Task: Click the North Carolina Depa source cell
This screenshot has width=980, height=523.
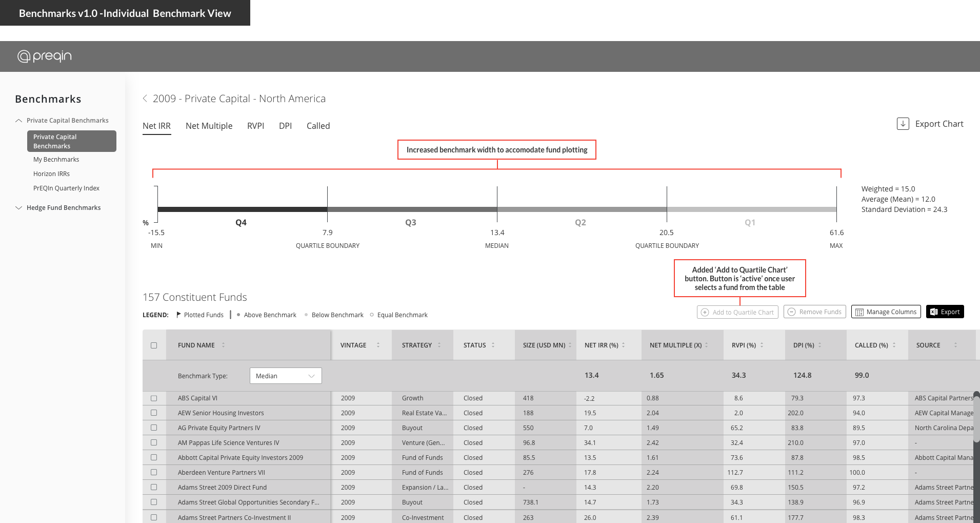Action: pyautogui.click(x=944, y=428)
